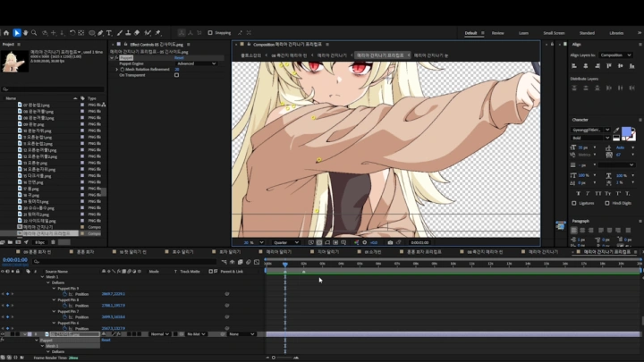Screen dimensions: 644x362
Task: Enable the Ligatures checkbox
Action: 574,203
